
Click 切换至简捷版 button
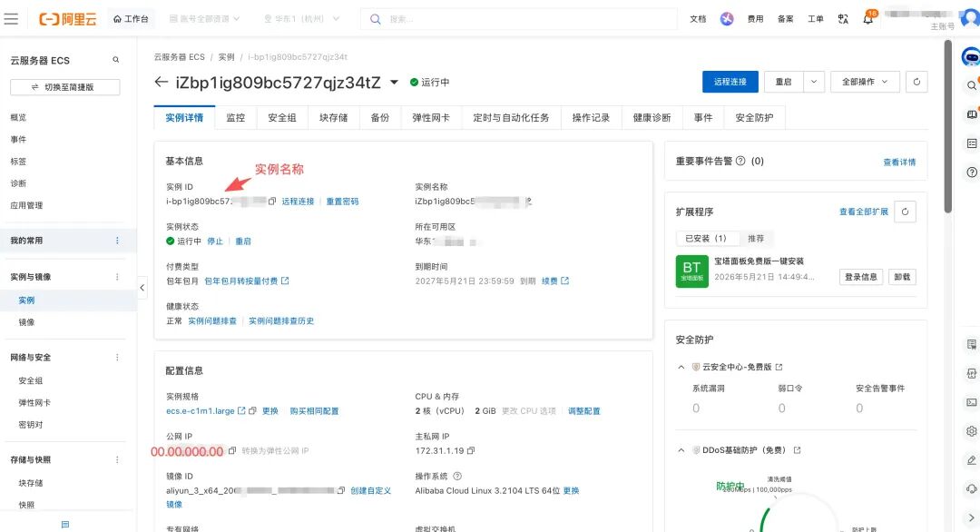pyautogui.click(x=65, y=87)
